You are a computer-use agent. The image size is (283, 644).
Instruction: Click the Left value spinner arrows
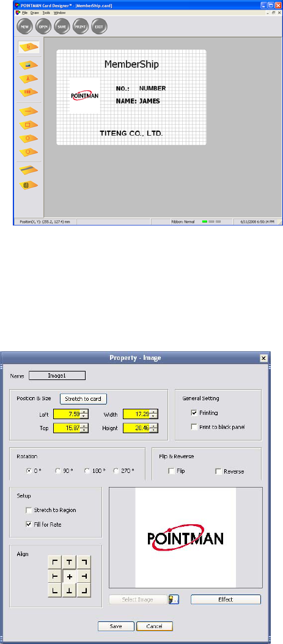pyautogui.click(x=84, y=414)
